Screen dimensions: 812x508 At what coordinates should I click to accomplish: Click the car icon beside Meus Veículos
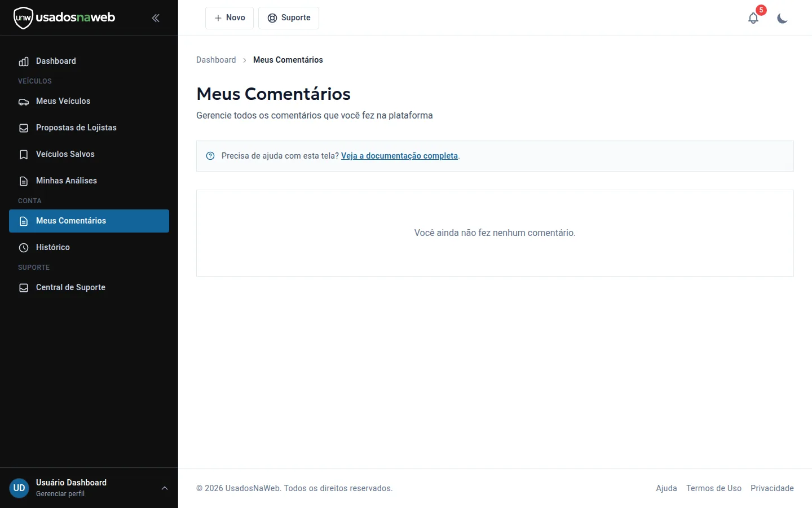pyautogui.click(x=24, y=102)
